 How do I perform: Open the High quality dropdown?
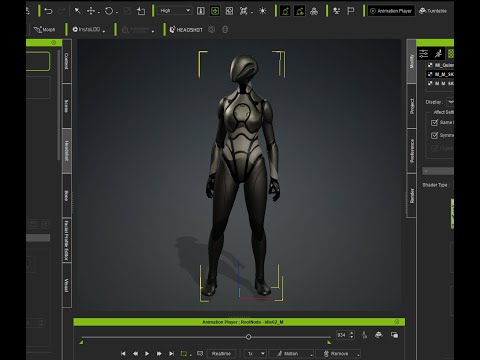tap(175, 11)
